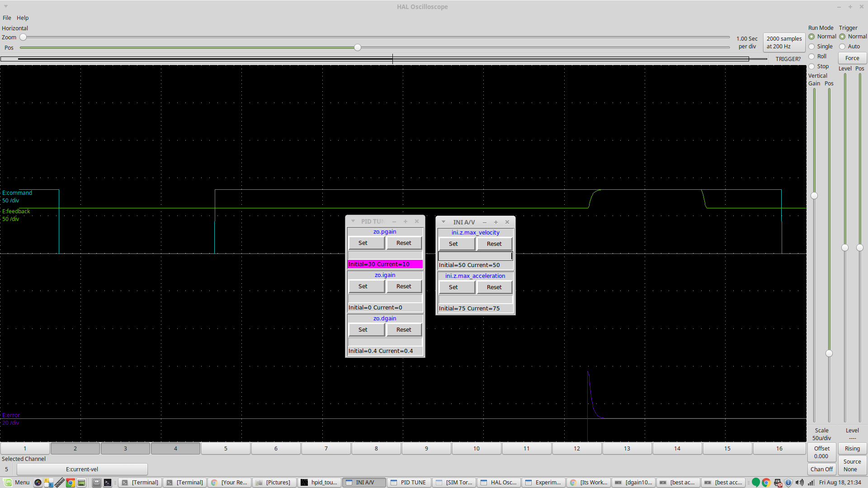Click the volume speaker tray icon
This screenshot has width=868, height=488.
[799, 483]
